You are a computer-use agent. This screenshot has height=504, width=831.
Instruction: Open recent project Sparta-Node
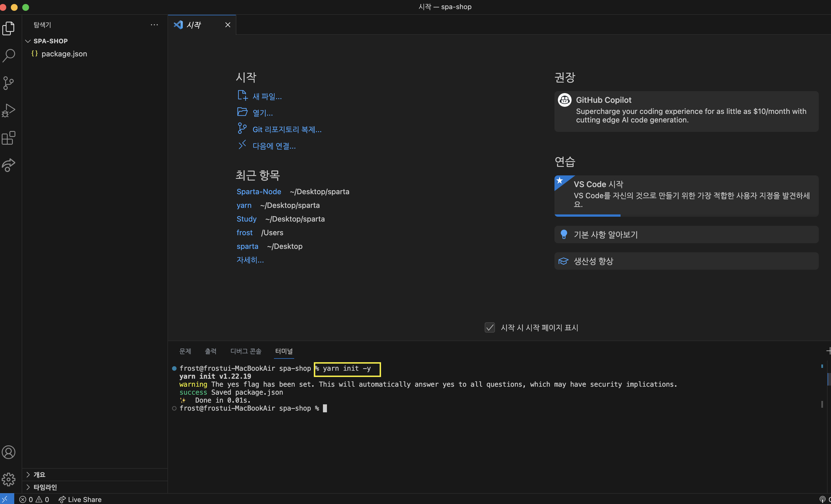click(259, 191)
